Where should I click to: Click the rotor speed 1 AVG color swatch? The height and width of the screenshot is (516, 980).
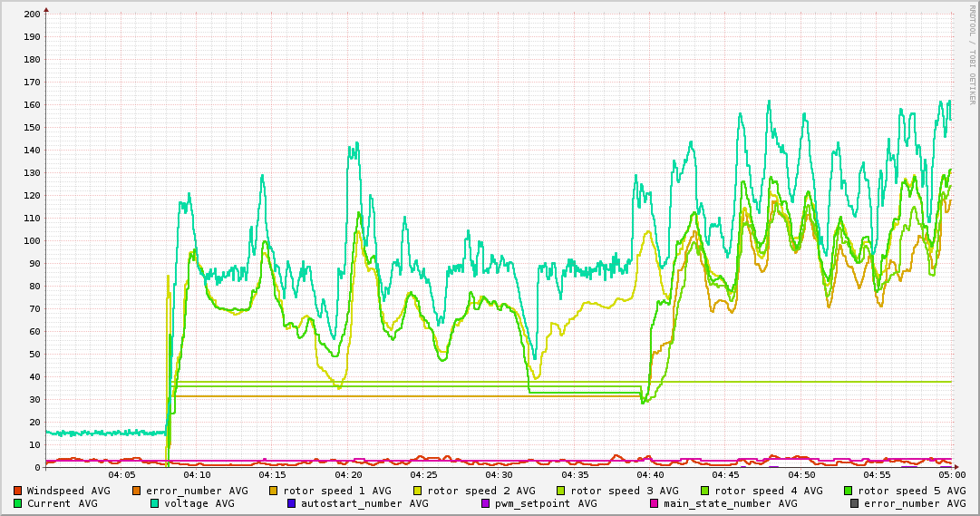[x=273, y=491]
